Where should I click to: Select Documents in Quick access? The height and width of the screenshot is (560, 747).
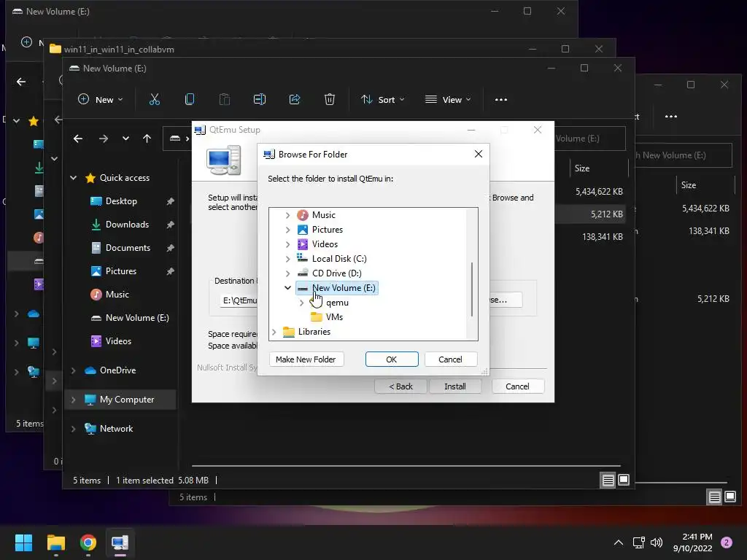point(128,248)
